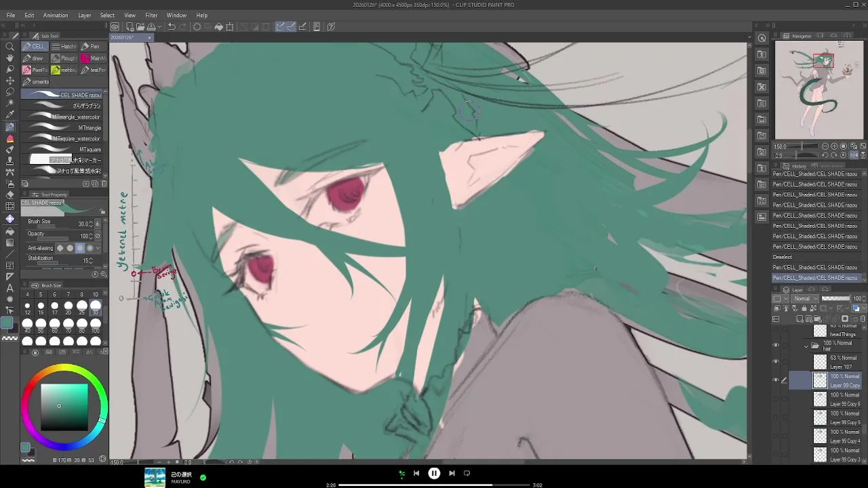Select the MTsquare brush
Screen dimensions: 868x488
[62, 149]
